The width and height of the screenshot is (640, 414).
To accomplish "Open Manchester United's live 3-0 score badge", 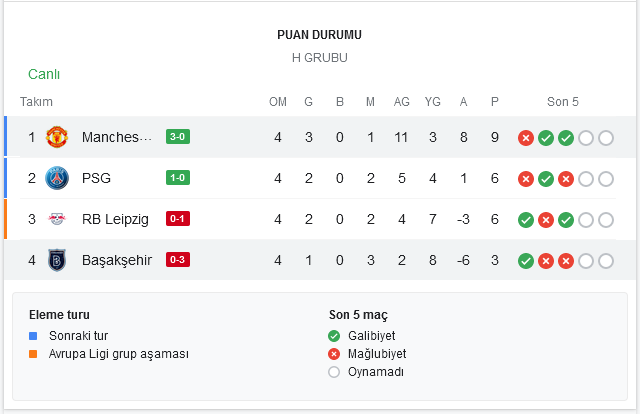I will (178, 137).
